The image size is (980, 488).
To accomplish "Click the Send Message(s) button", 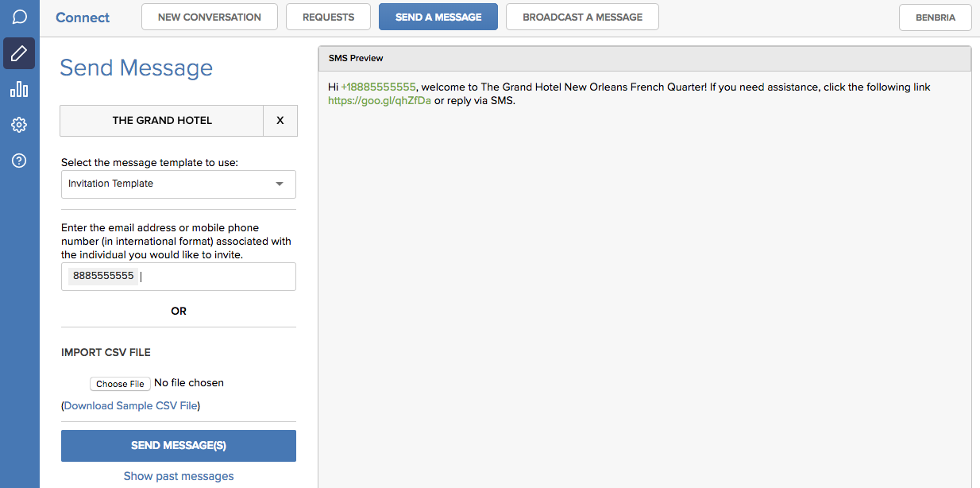I will click(x=179, y=446).
